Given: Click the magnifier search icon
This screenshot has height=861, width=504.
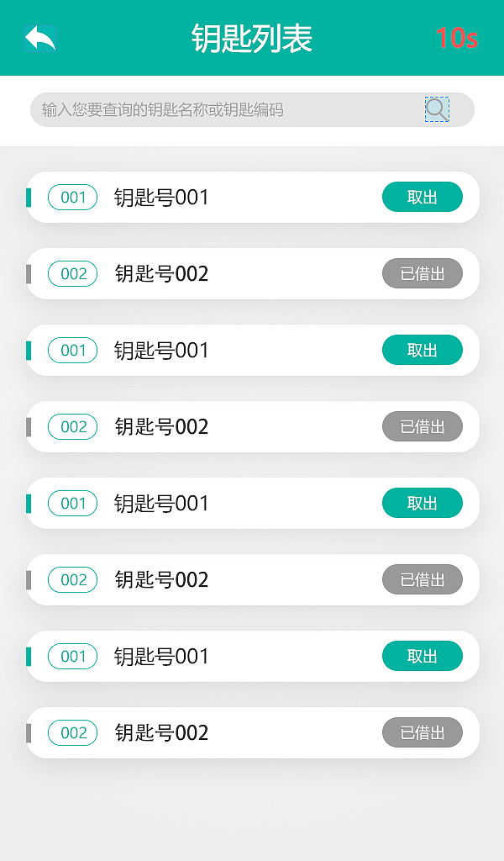Looking at the screenshot, I should 435,109.
